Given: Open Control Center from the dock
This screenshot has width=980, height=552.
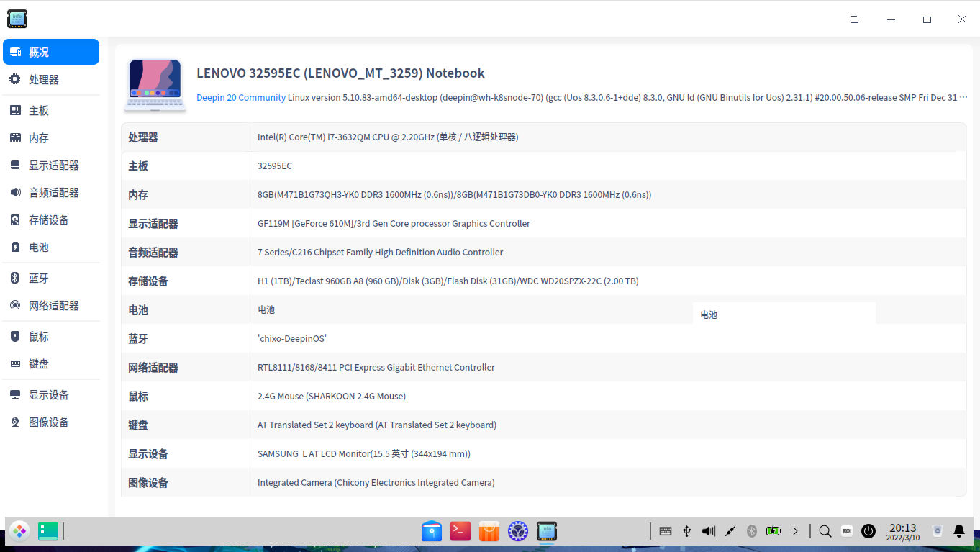Looking at the screenshot, I should [x=518, y=531].
